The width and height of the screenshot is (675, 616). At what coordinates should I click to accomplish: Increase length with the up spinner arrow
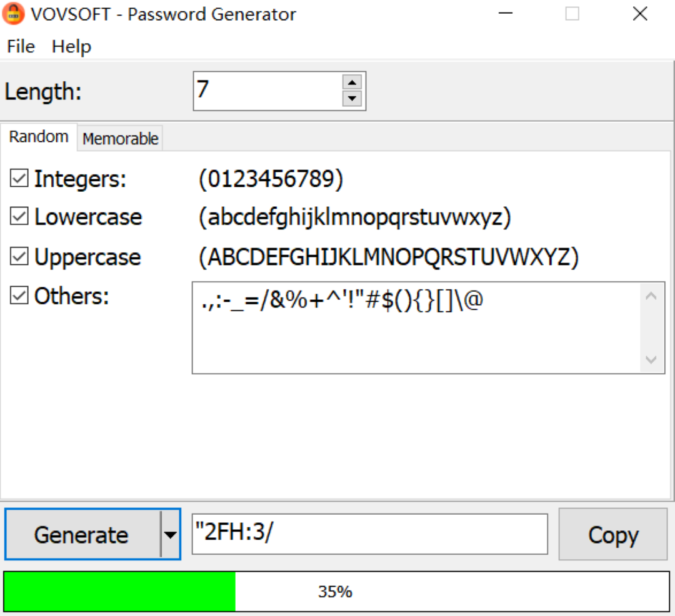click(x=352, y=82)
